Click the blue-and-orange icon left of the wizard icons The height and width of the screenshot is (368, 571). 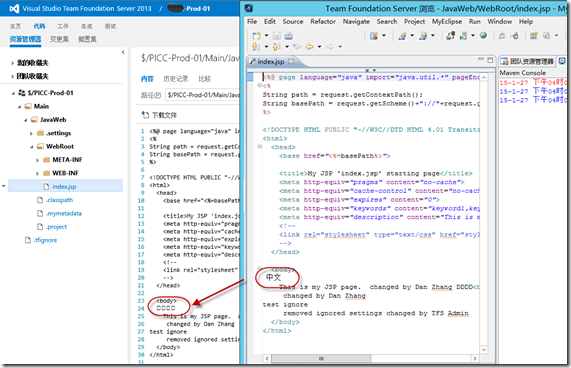coord(374,36)
